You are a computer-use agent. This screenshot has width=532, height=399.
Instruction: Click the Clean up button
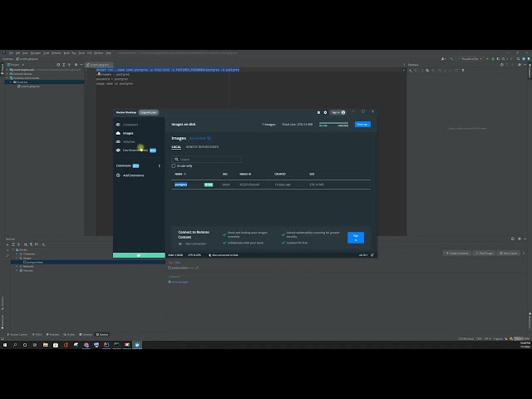362,124
